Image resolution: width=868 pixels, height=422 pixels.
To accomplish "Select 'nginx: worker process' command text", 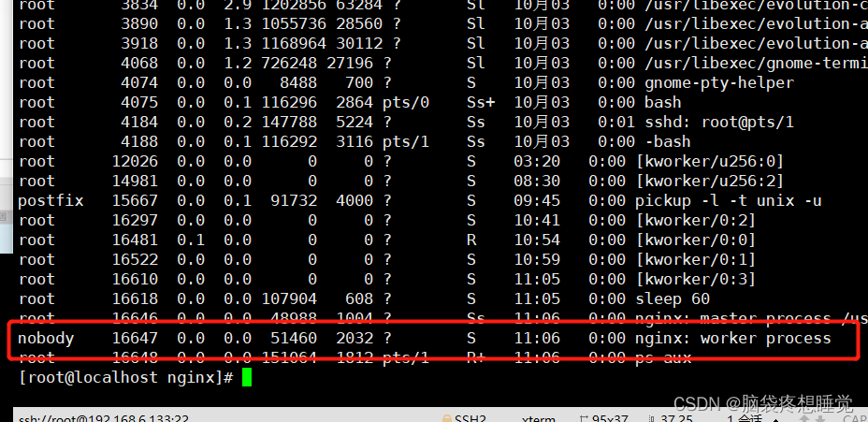I will (733, 338).
